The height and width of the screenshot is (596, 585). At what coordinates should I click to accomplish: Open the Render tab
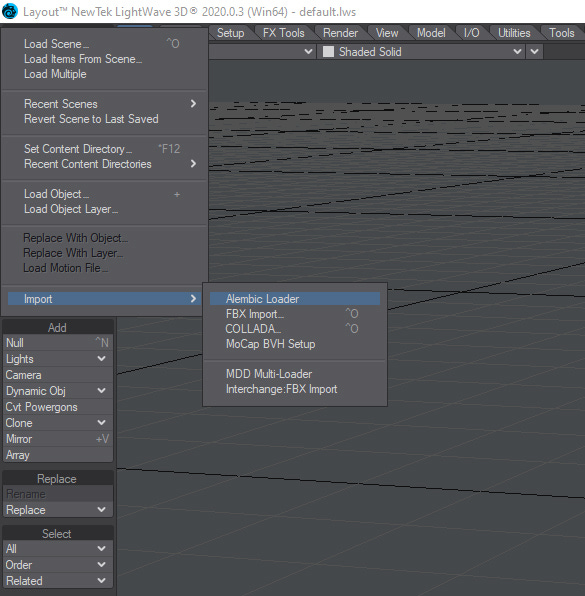[x=340, y=33]
